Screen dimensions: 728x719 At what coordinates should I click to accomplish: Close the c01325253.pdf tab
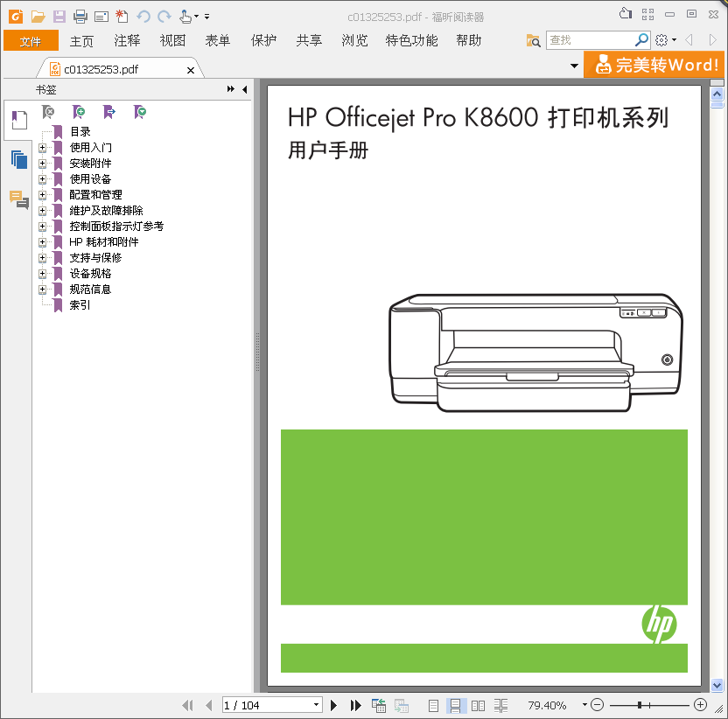(191, 70)
